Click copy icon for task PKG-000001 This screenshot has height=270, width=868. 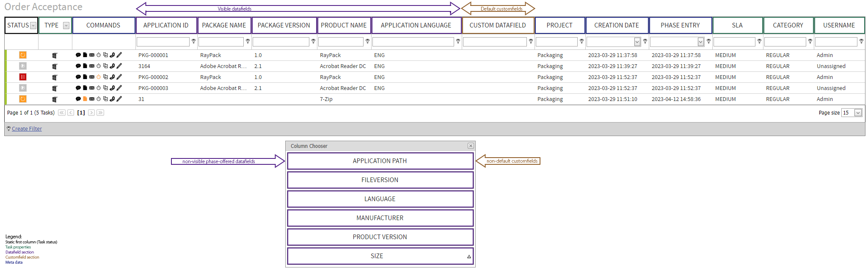[x=105, y=55]
